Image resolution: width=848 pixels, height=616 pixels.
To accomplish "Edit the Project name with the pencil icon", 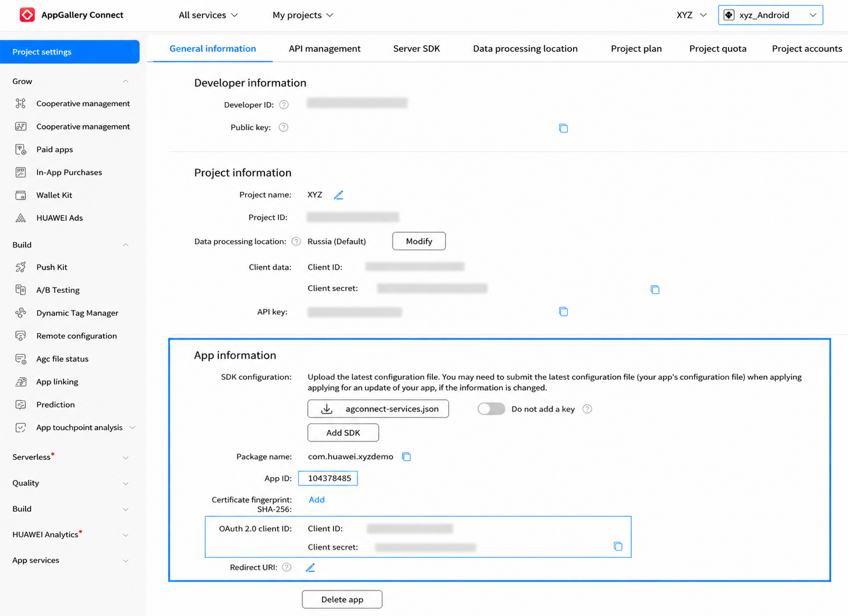I will (338, 195).
